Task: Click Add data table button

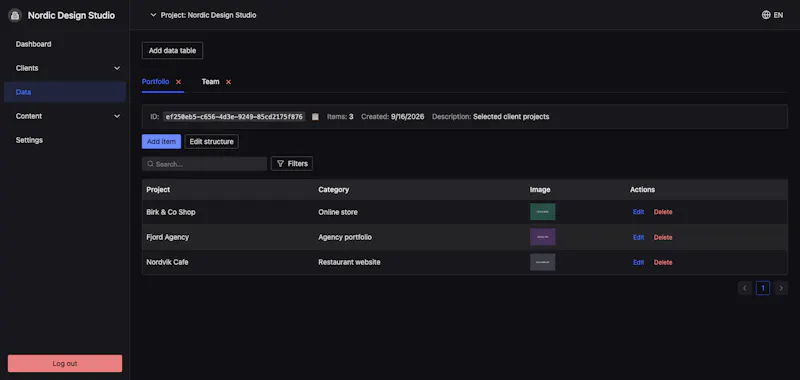Action: (x=172, y=50)
